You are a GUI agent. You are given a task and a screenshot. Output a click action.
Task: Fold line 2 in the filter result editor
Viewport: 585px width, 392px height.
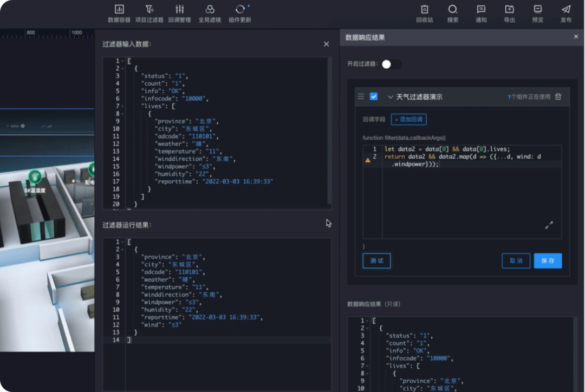[122, 250]
